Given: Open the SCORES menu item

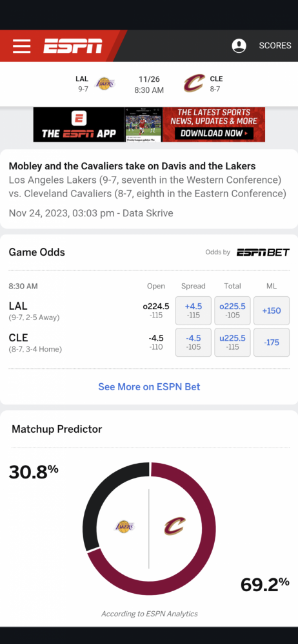Looking at the screenshot, I should point(275,46).
